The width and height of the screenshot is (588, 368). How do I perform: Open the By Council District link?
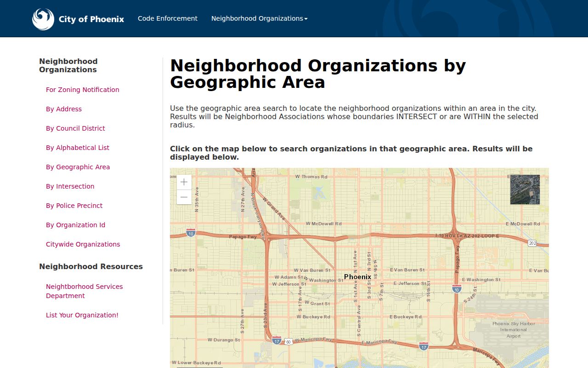[75, 128]
